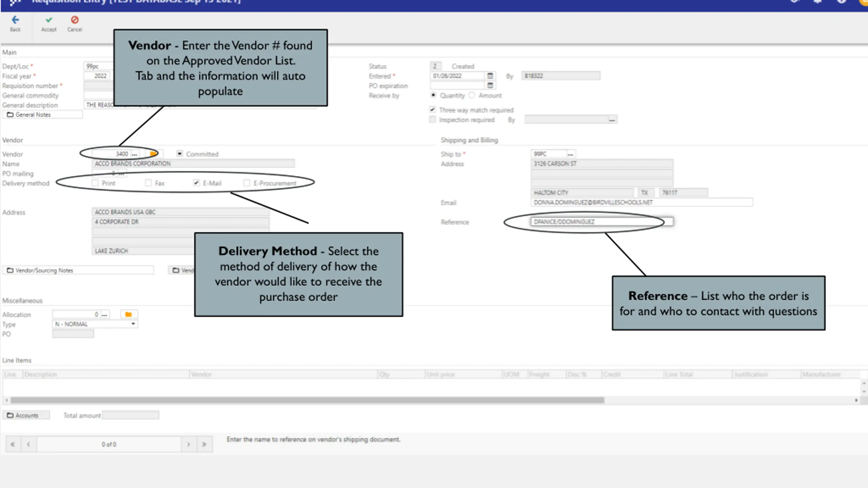Open the Ship to lookup ellipsis

tap(571, 154)
